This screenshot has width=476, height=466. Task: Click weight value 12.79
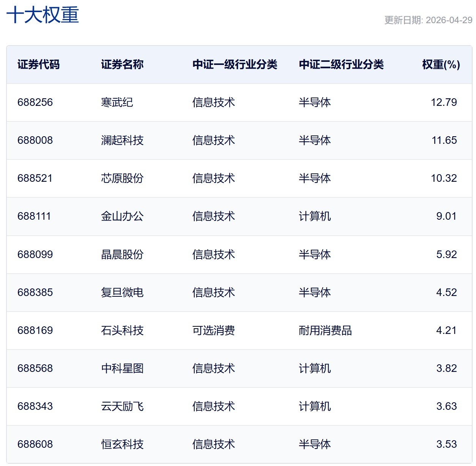444,102
